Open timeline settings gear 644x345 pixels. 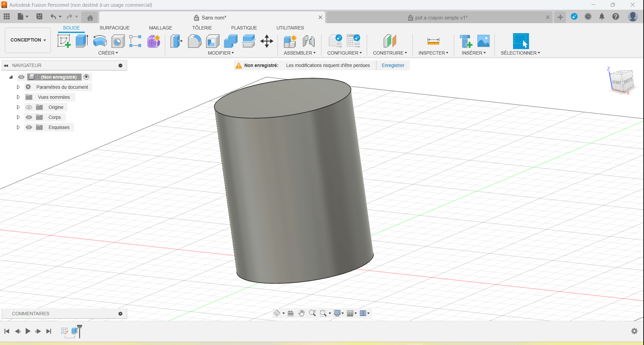pos(634,331)
